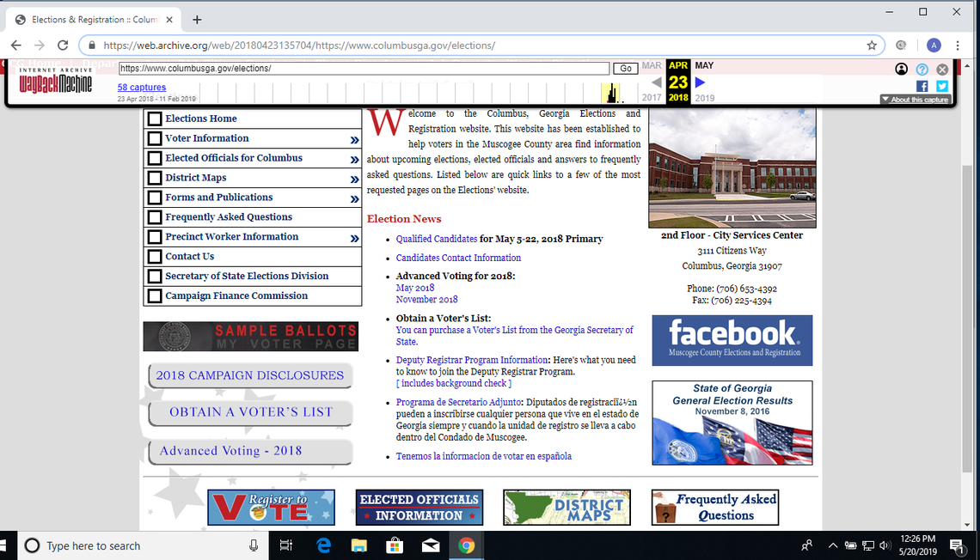Share this capture on Twitter
Image resolution: width=980 pixels, height=560 pixels.
(x=942, y=86)
